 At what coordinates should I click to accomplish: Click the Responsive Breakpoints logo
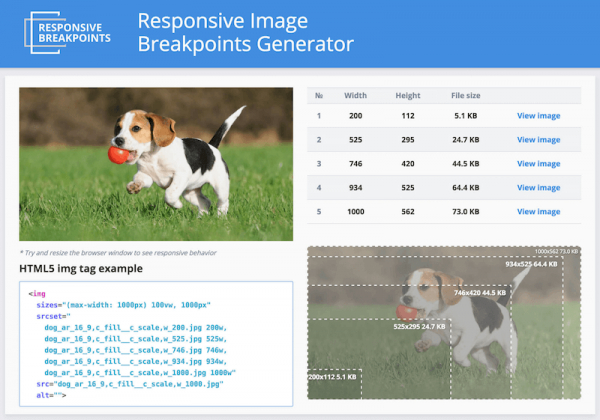(70, 32)
